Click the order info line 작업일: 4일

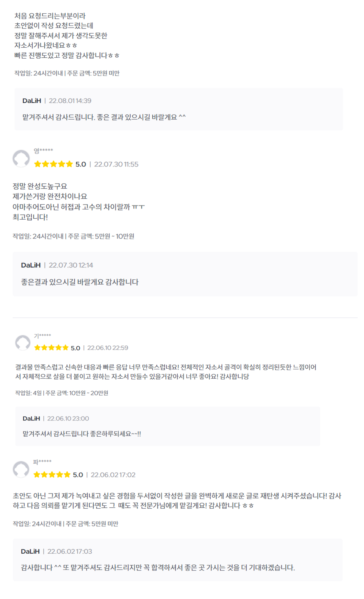[x=61, y=393]
